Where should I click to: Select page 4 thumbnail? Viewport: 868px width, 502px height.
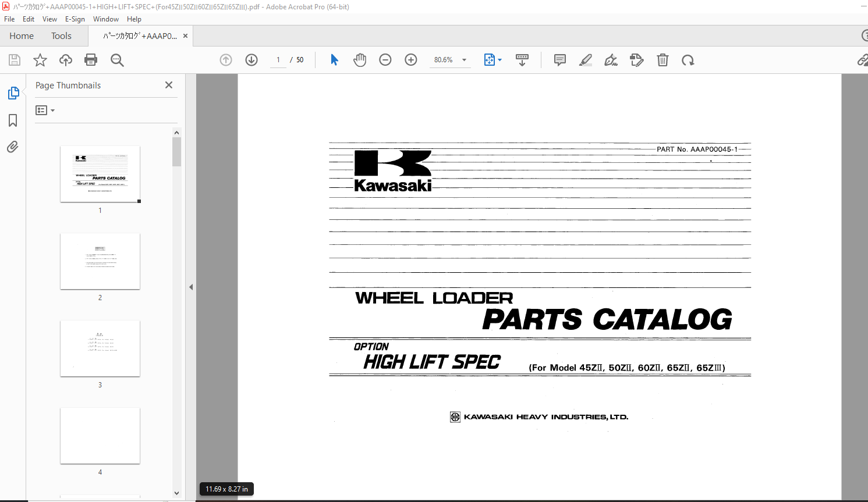coord(100,436)
